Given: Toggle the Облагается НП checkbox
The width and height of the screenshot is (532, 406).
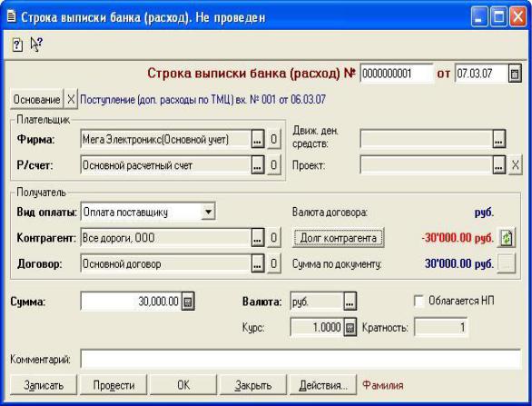Looking at the screenshot, I should point(419,302).
